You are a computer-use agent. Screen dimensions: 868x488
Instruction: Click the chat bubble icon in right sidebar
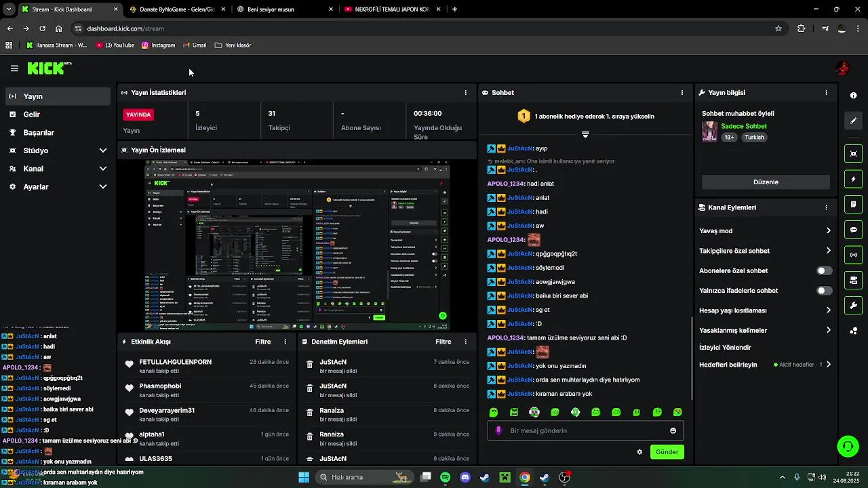point(853,230)
